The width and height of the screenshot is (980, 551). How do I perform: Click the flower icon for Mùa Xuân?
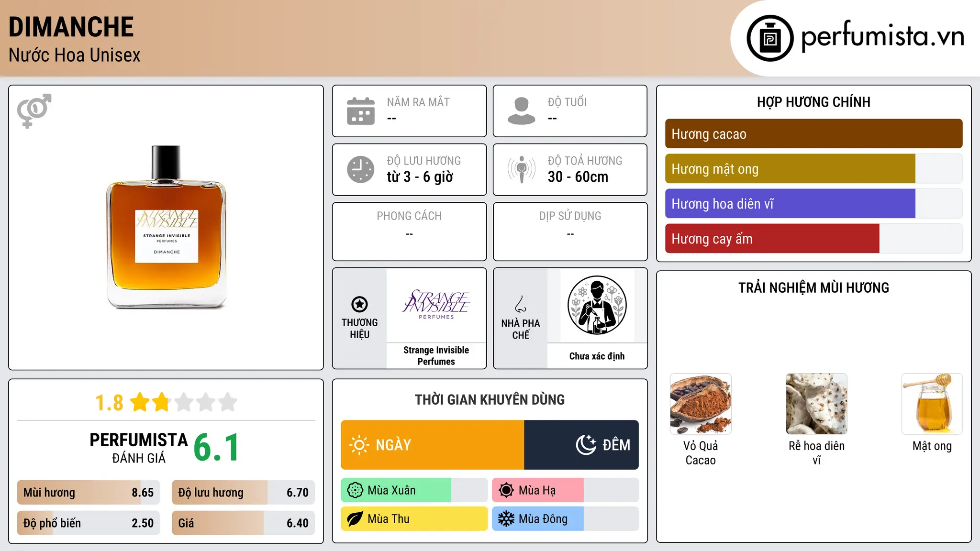pyautogui.click(x=355, y=490)
